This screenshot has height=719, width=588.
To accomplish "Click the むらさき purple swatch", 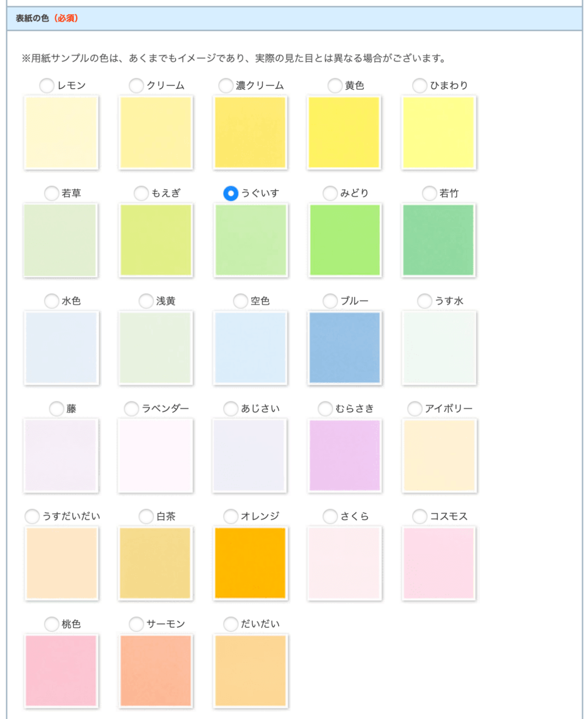I will [345, 455].
